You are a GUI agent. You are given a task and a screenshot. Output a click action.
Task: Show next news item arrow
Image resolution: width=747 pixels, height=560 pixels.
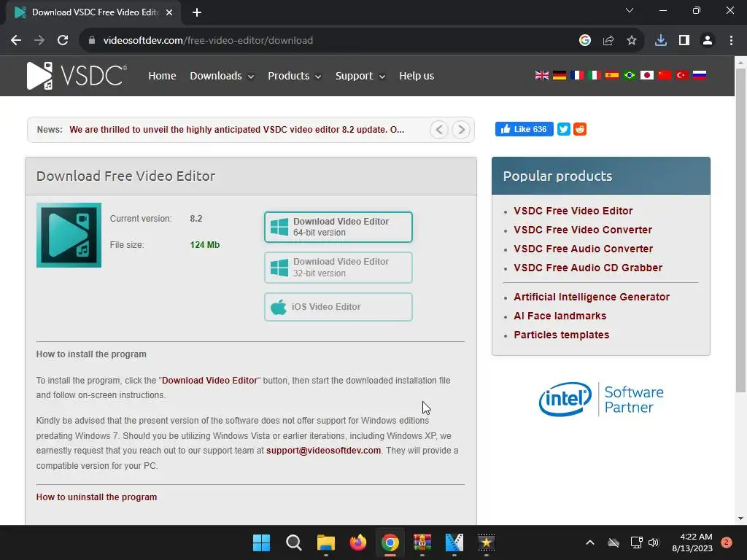click(x=461, y=130)
